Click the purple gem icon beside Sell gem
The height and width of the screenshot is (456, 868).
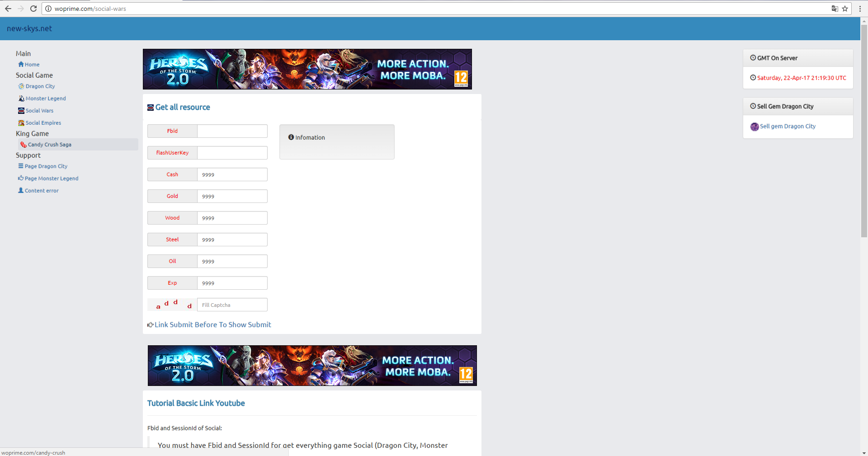755,127
